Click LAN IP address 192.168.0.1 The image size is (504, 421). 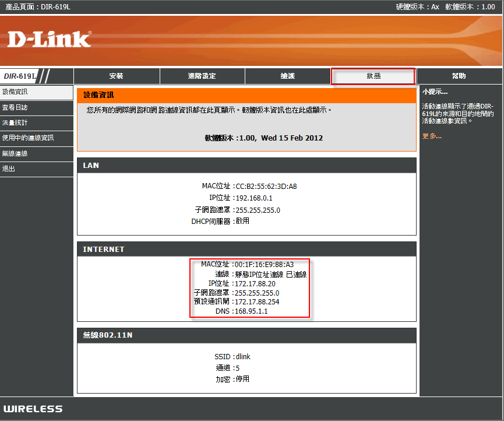click(254, 198)
